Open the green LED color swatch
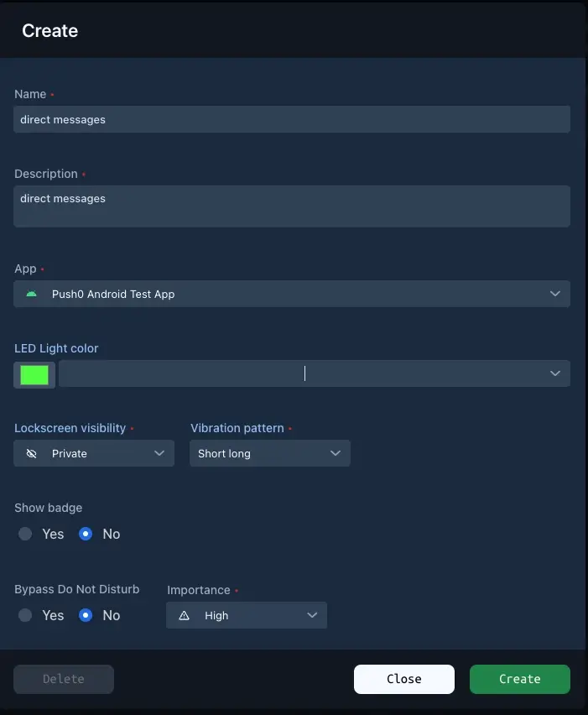This screenshot has width=588, height=715. coord(34,375)
